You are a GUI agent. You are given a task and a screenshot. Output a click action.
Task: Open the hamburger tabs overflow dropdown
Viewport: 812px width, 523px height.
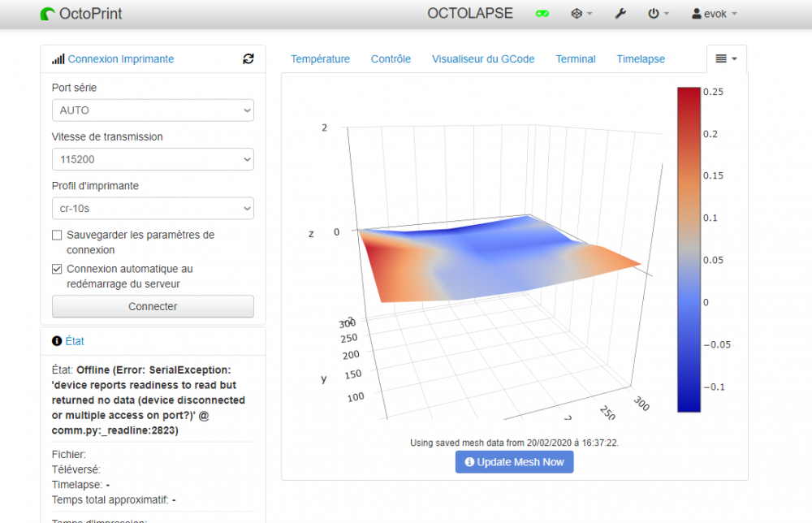tap(726, 59)
